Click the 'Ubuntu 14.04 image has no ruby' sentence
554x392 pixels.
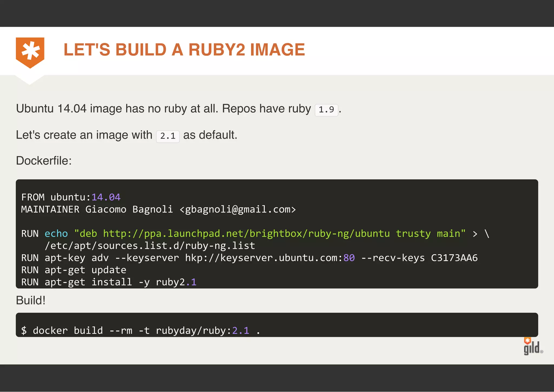point(179,109)
